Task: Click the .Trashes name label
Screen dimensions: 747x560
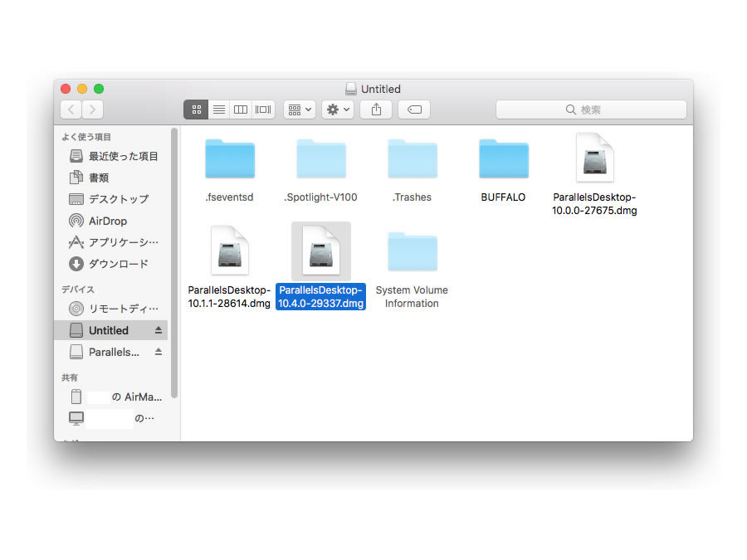Action: [412, 197]
